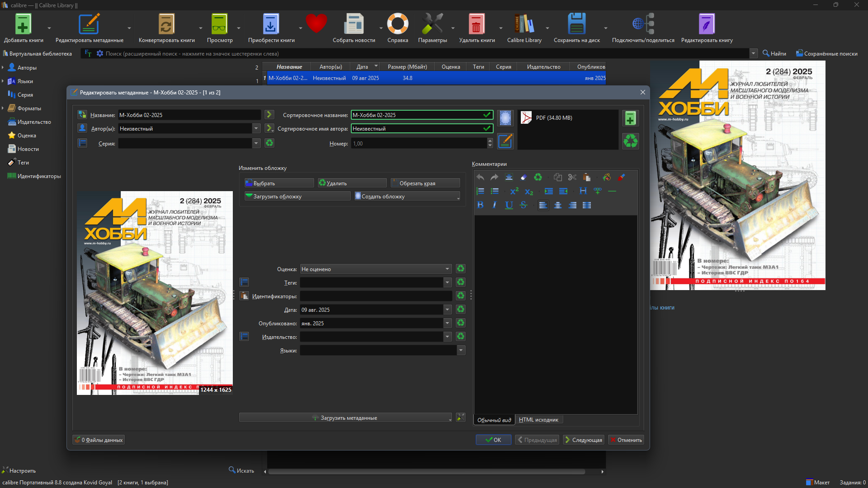Click Загрузить метаданные button
This screenshot has height=488, width=868.
(345, 418)
